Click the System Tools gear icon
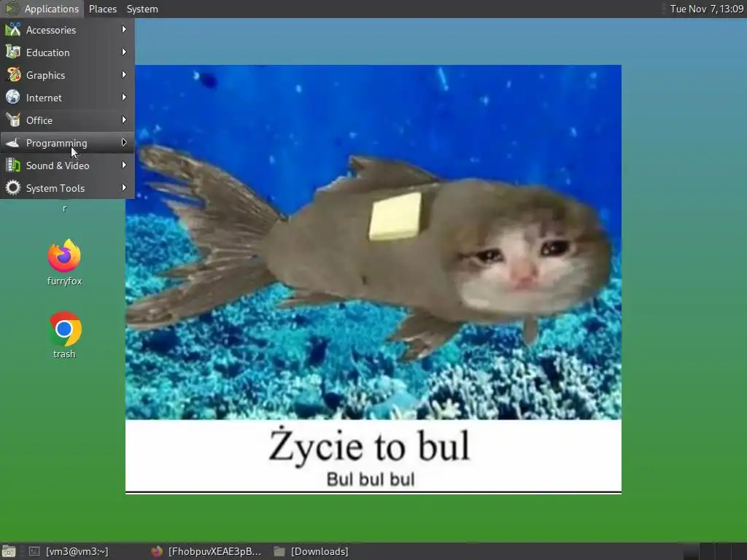The image size is (747, 560). point(13,188)
